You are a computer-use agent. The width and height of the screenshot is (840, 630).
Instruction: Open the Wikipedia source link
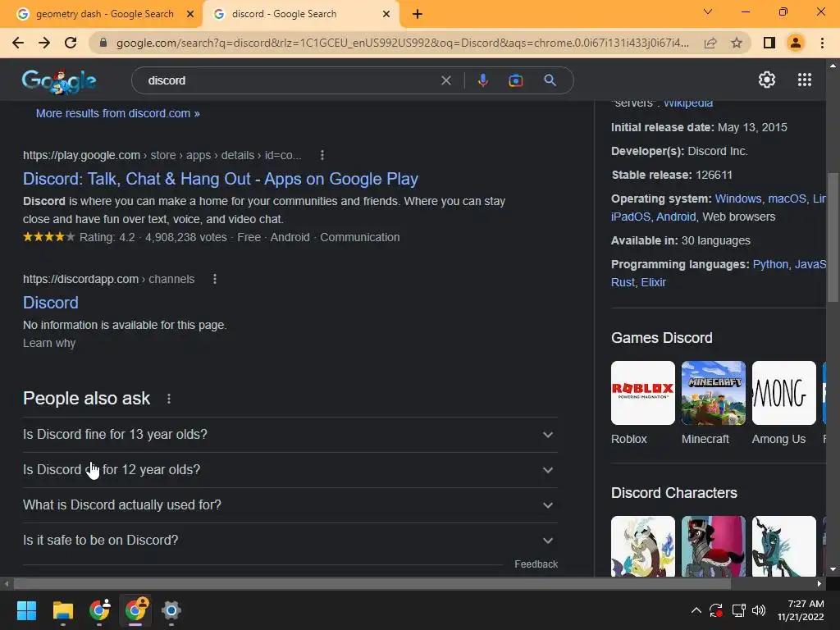(x=688, y=103)
